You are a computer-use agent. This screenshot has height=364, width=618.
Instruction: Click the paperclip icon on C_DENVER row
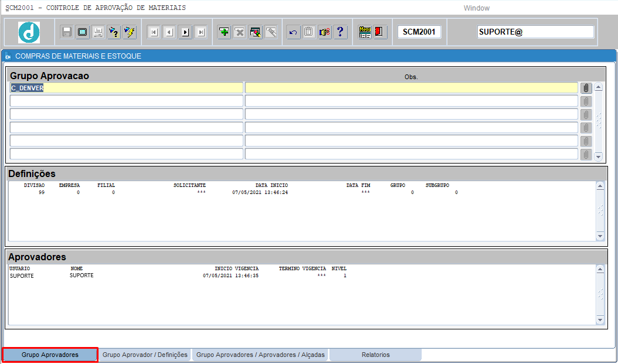(x=586, y=88)
